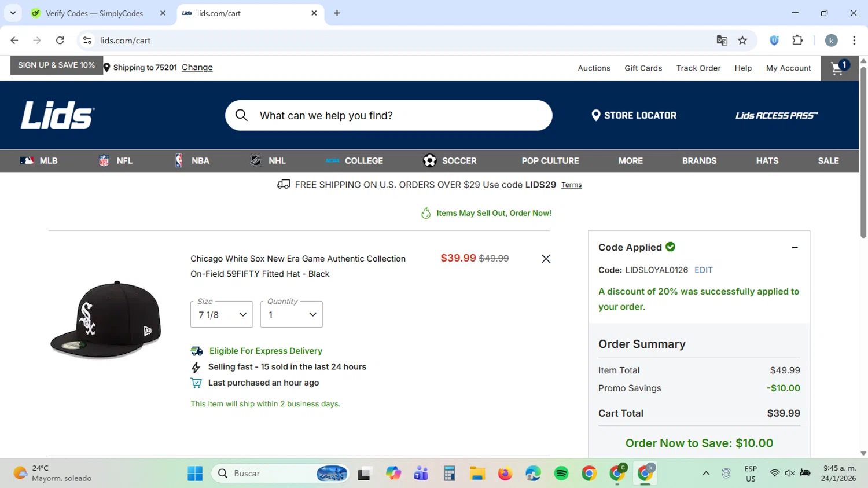Viewport: 868px width, 488px height.
Task: View site information icon in address bar
Action: (87, 41)
